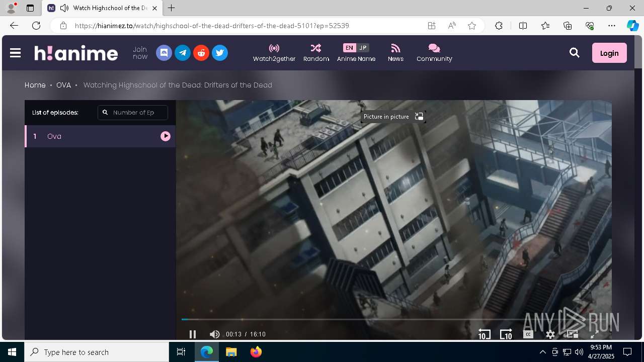
Task: Switch anime name to JP
Action: click(363, 48)
